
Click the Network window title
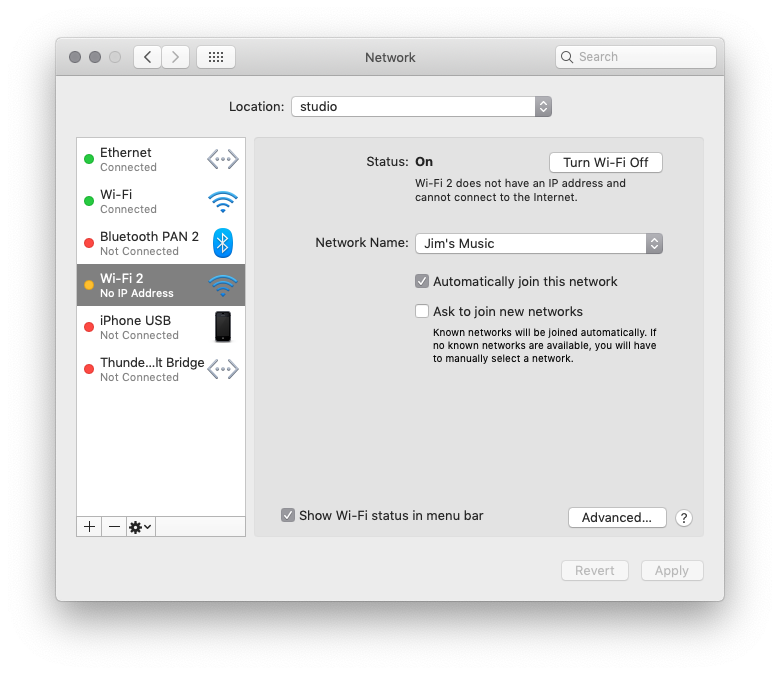[x=390, y=58]
